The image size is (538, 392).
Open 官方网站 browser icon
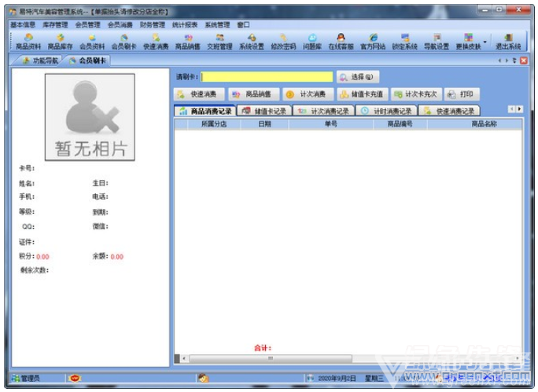tap(373, 42)
